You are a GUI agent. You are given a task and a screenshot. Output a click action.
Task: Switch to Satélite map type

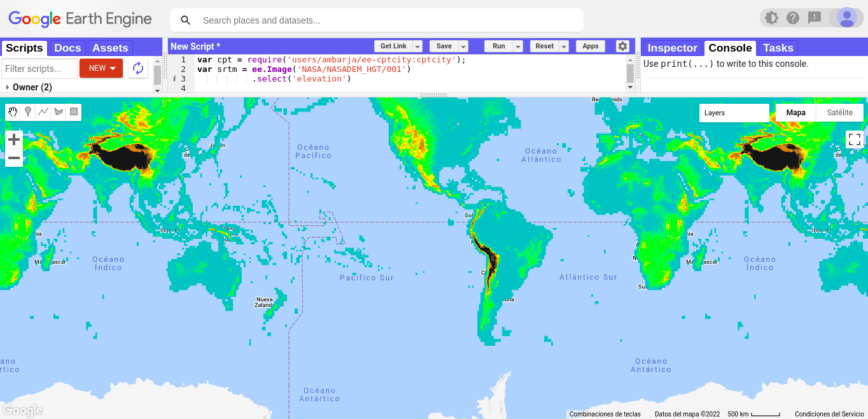pyautogui.click(x=840, y=113)
